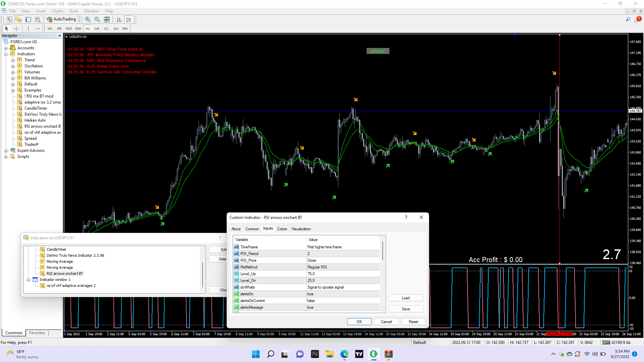Screen dimensions: 644x362
Task: Draw a horizontal line tool
Action: pos(38,29)
